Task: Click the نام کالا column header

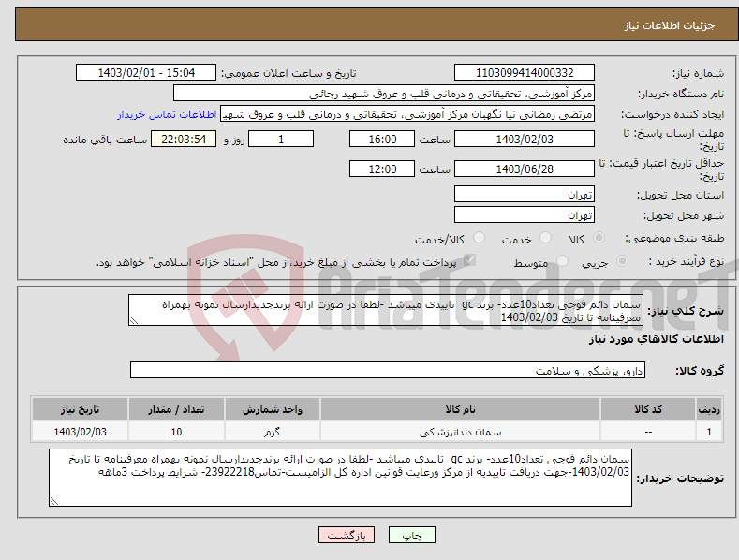Action: [x=460, y=409]
